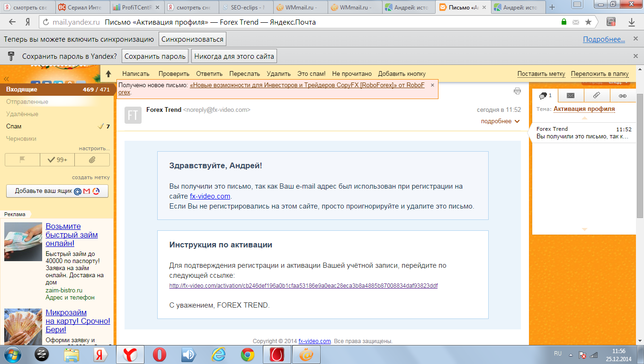Click the FT sender avatar

click(133, 115)
